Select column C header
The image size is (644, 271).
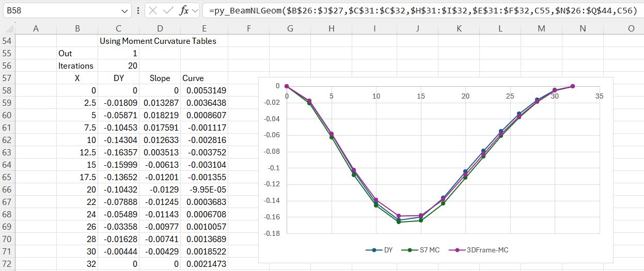pos(118,29)
